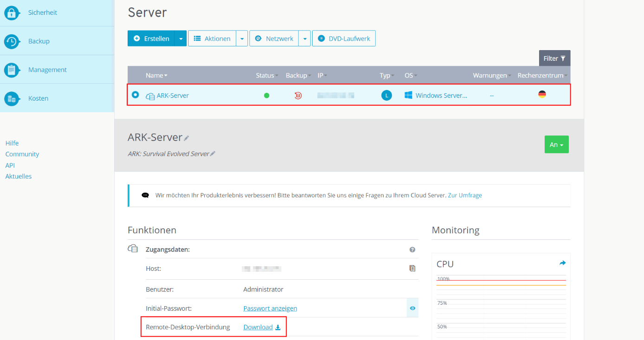Image resolution: width=644 pixels, height=340 pixels.
Task: Open the Hilfe link
Action: [12, 143]
